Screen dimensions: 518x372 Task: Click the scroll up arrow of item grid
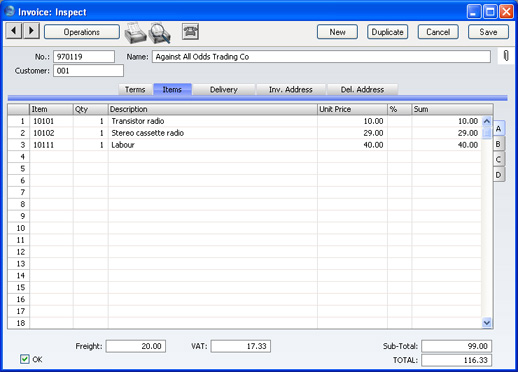tap(487, 121)
